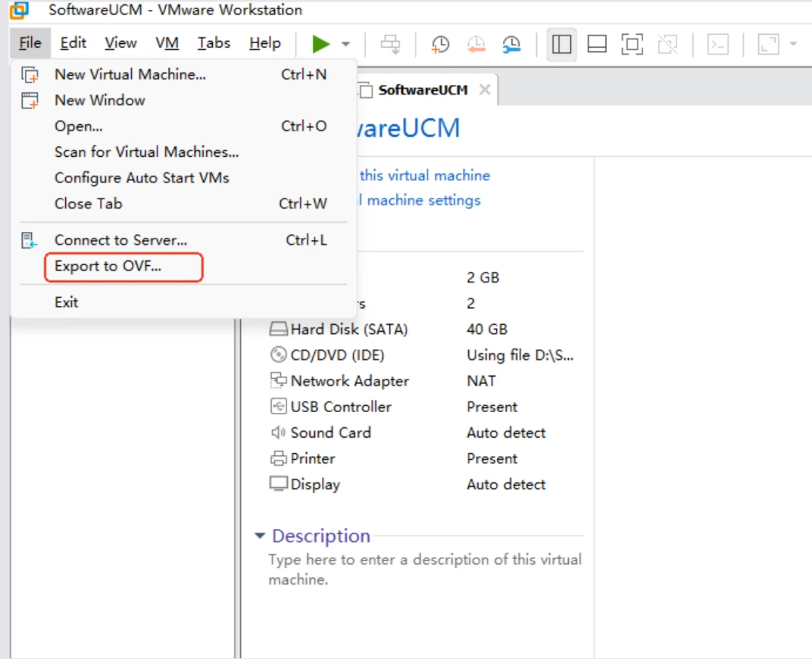Viewport: 812px width, 659px height.
Task: Open the View menu
Action: 121,43
